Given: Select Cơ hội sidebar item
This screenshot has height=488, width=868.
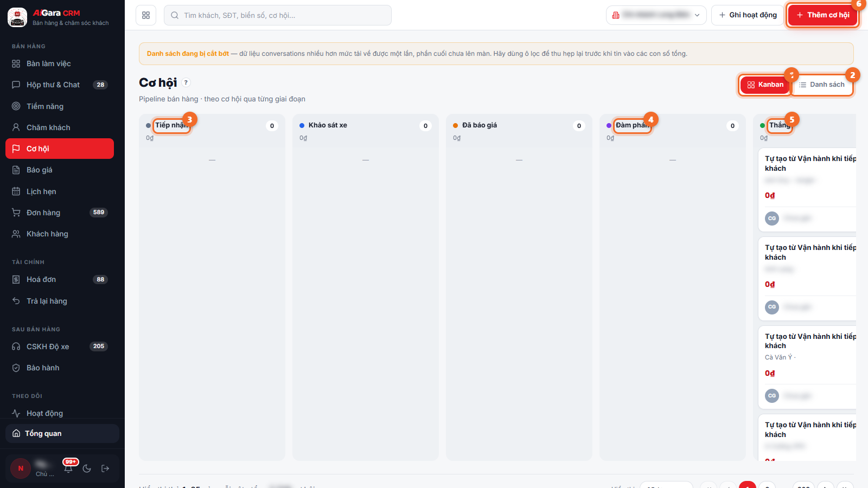Looking at the screenshot, I should pyautogui.click(x=60, y=149).
